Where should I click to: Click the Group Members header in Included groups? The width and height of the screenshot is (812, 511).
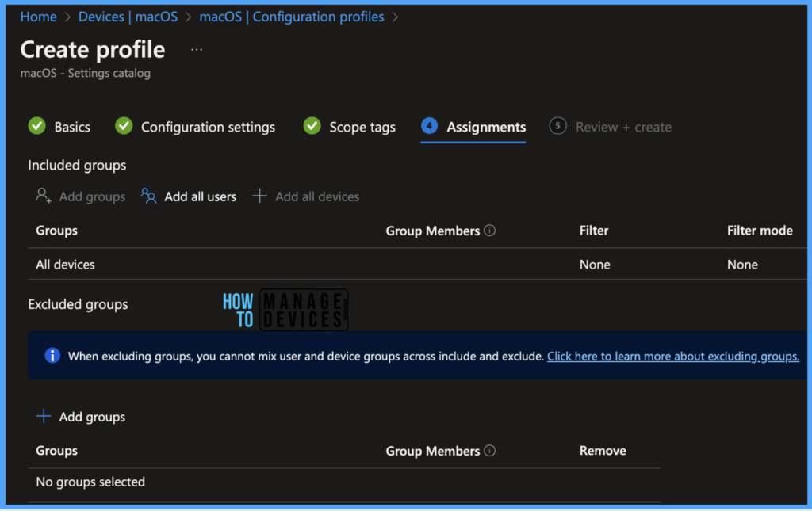432,231
